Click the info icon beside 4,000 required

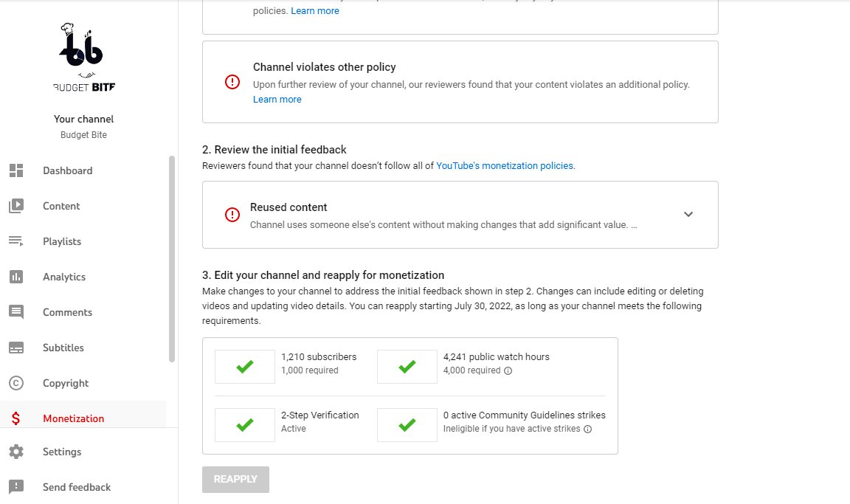pyautogui.click(x=508, y=370)
